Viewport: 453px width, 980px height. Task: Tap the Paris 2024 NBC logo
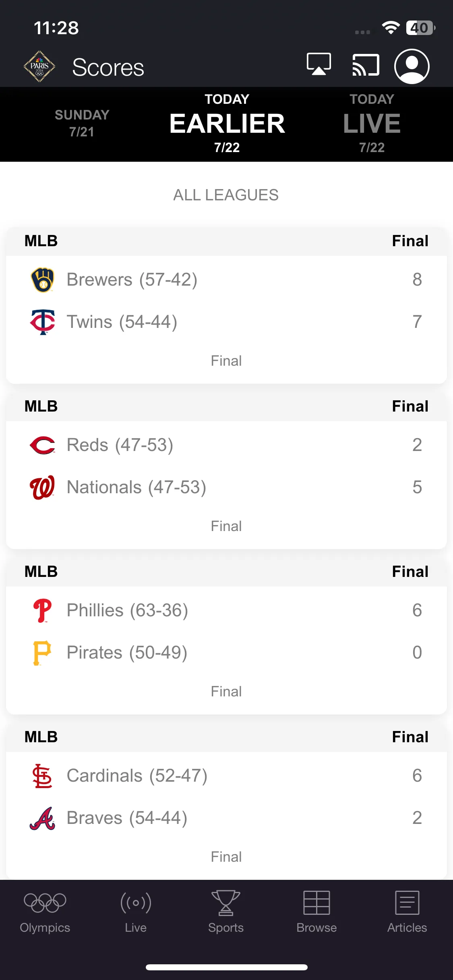pyautogui.click(x=39, y=66)
